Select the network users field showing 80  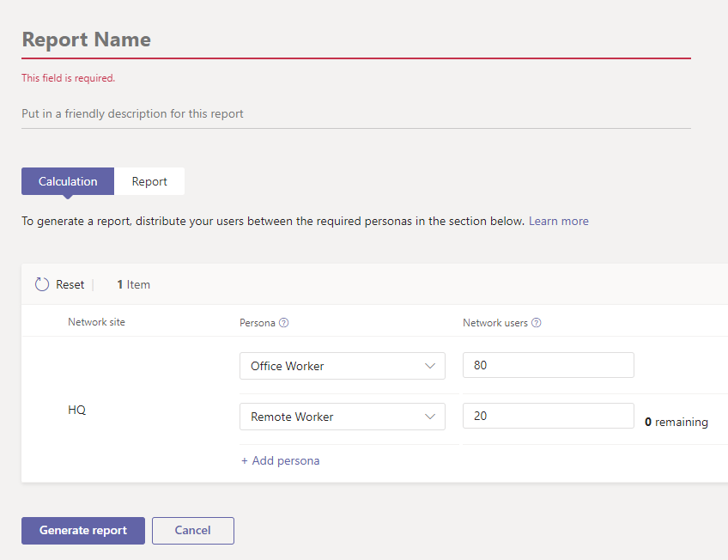[548, 366]
